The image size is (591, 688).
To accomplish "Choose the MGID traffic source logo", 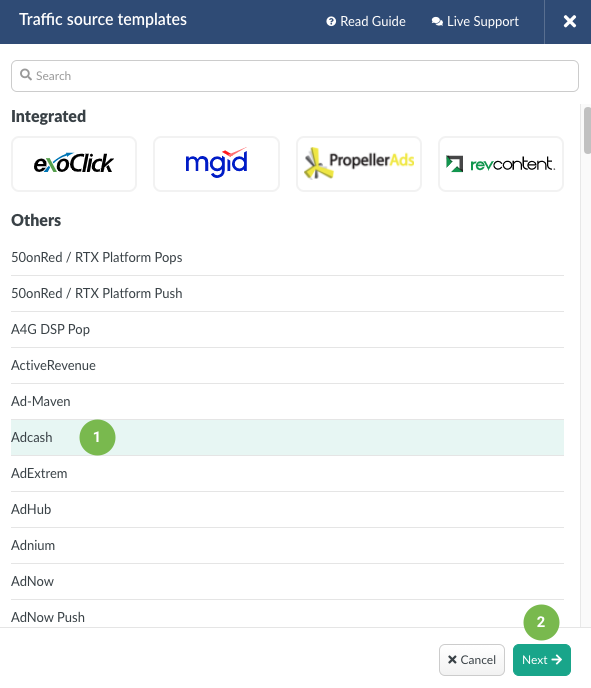I will point(216,164).
